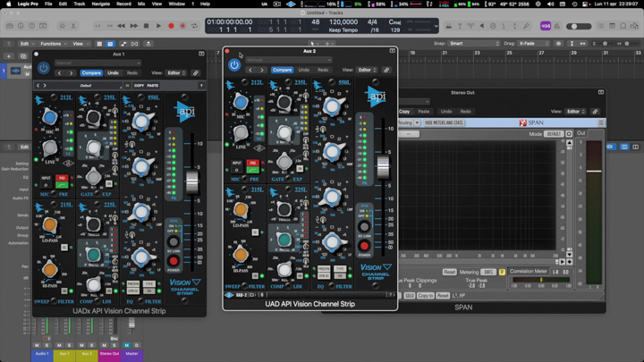Open Snap Smart dropdown
Image resolution: width=644 pixels, height=362 pixels.
click(x=474, y=44)
